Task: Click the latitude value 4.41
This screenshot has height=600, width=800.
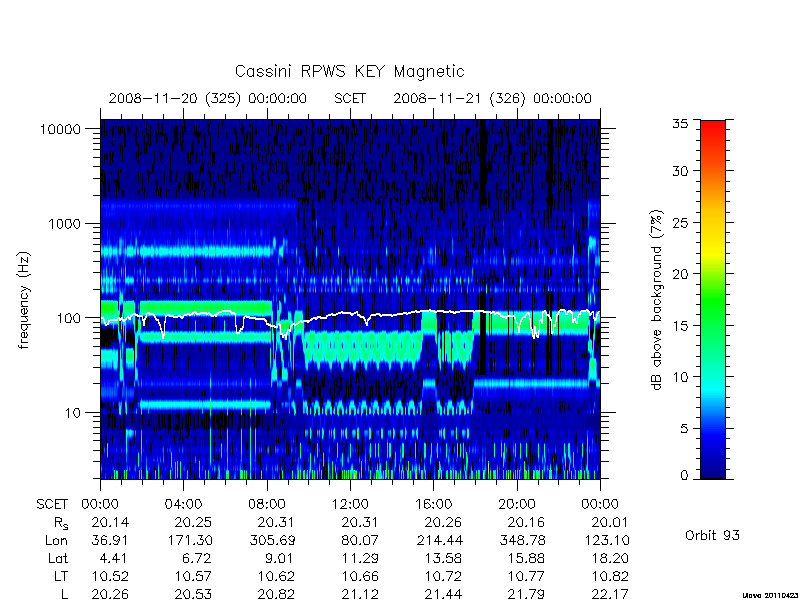Action: [114, 558]
